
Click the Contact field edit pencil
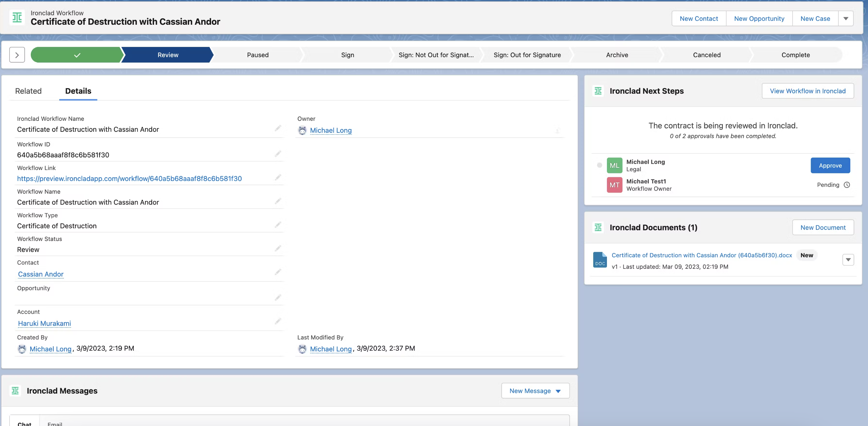point(278,272)
